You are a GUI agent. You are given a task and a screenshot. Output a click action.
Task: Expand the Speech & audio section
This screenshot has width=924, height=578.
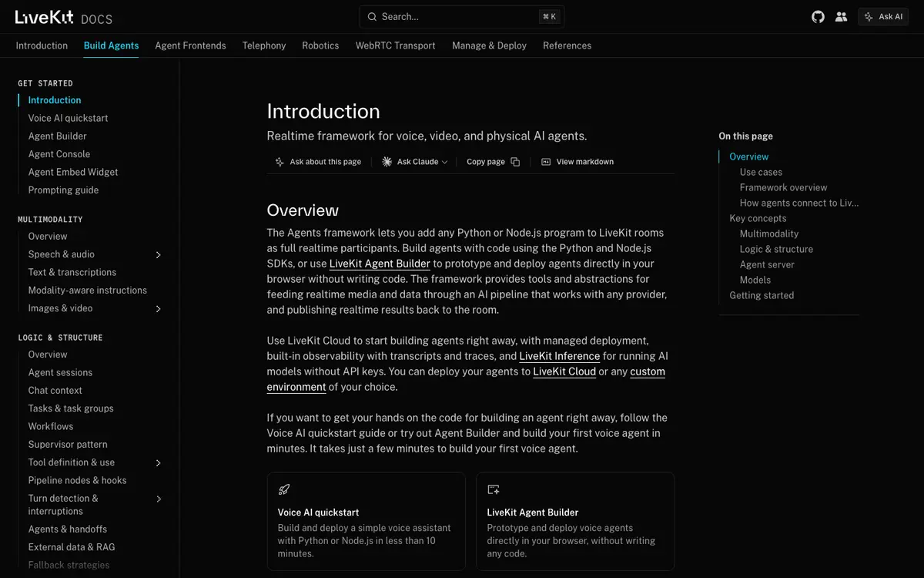(x=159, y=254)
